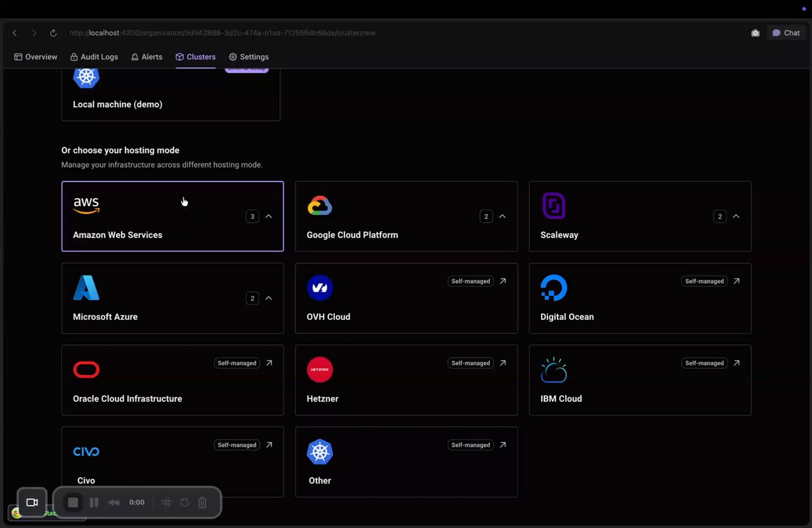812x528 pixels.
Task: Open the Other card external link arrow
Action: click(x=502, y=445)
